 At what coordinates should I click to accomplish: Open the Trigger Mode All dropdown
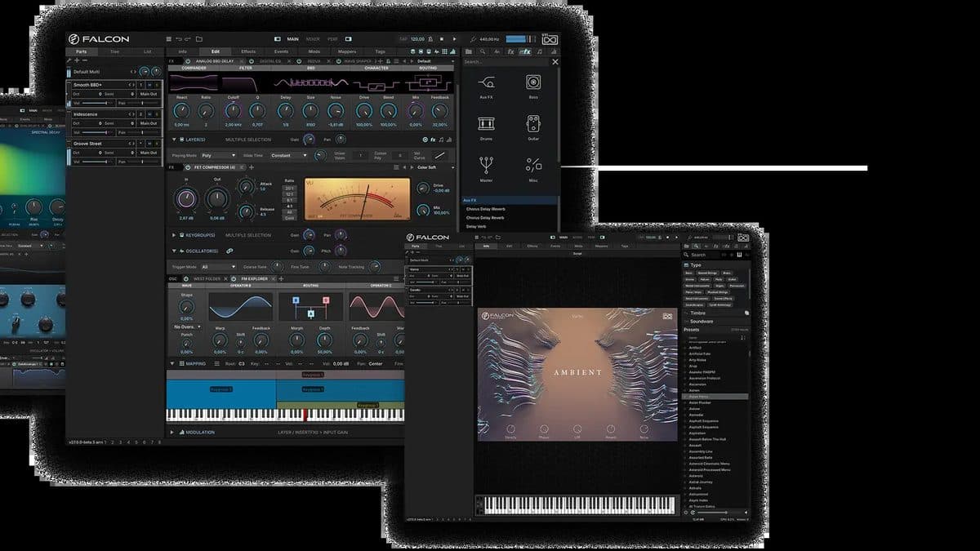[x=218, y=267]
